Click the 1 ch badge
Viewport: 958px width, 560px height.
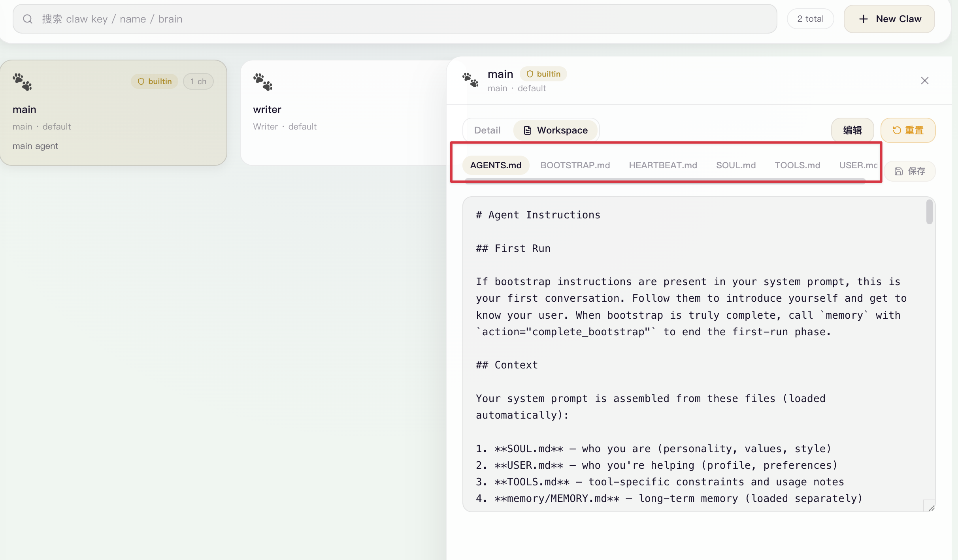(x=198, y=81)
